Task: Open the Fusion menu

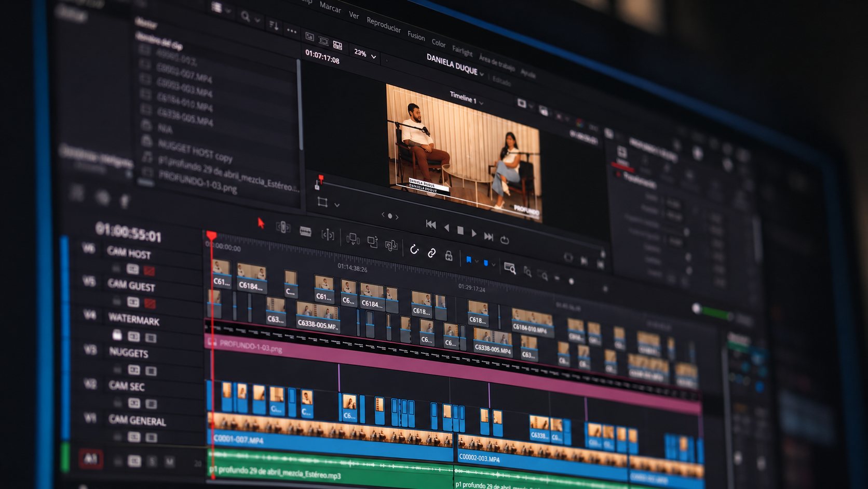Action: pos(416,35)
